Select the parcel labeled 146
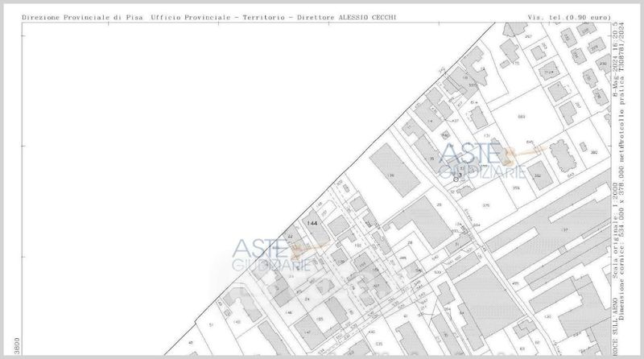Image resolution: width=644 pixels, height=359 pixels. point(287,311)
